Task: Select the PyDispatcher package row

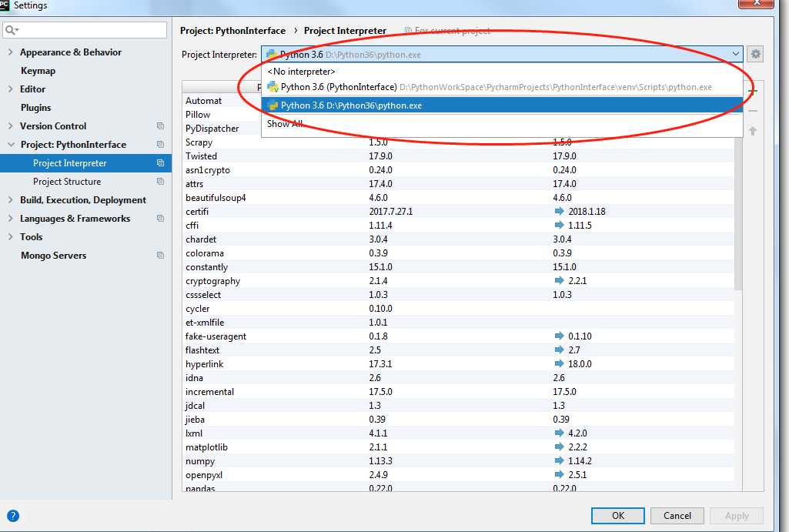Action: [222, 129]
